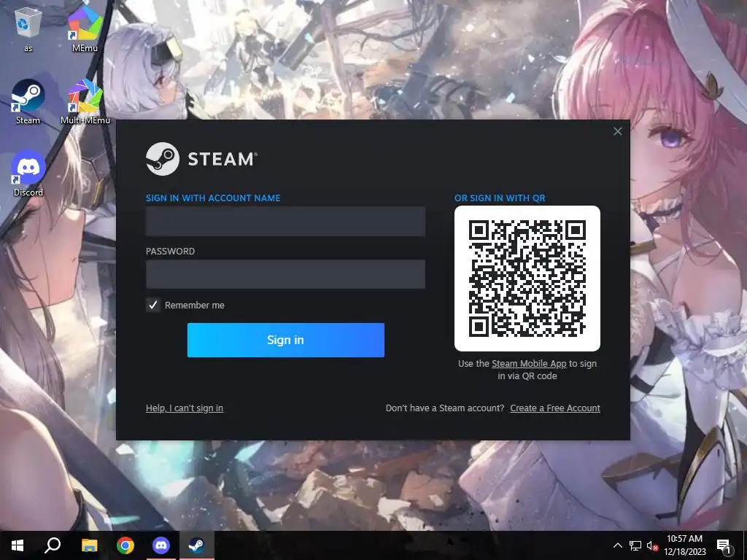The width and height of the screenshot is (747, 560).
Task: Switch to Steam in taskbar
Action: click(x=197, y=545)
